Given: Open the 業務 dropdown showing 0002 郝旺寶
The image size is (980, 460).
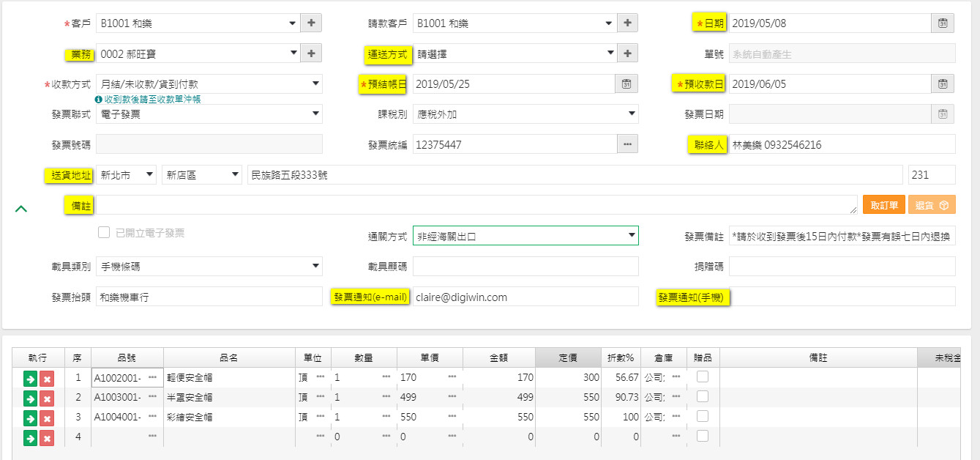Looking at the screenshot, I should 198,53.
